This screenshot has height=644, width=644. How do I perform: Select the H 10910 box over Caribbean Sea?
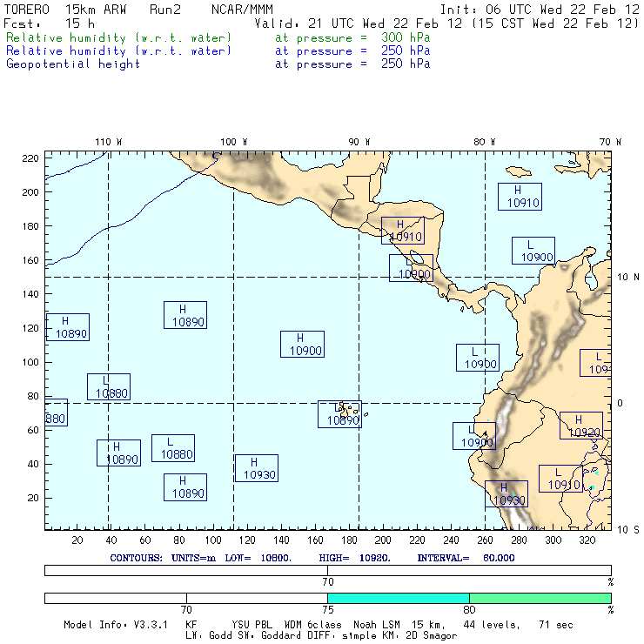520,197
